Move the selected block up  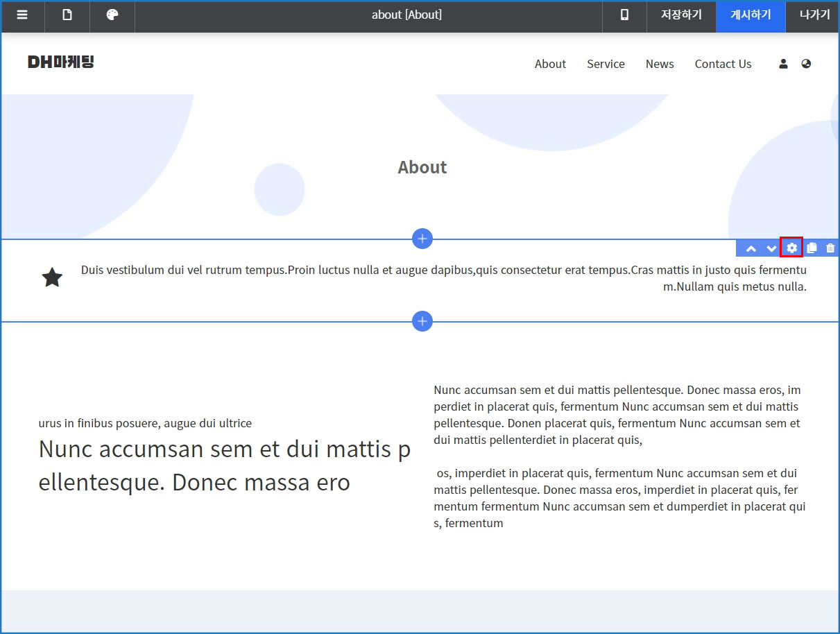click(751, 248)
